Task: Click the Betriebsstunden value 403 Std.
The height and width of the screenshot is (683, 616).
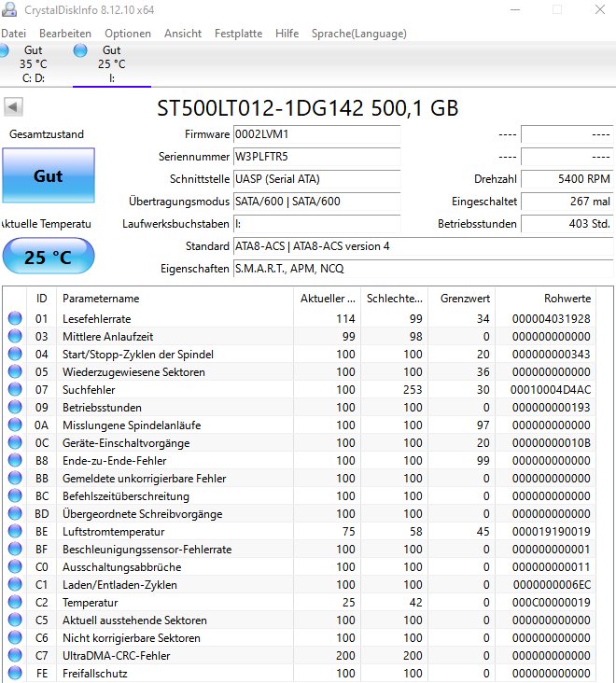Action: (567, 224)
